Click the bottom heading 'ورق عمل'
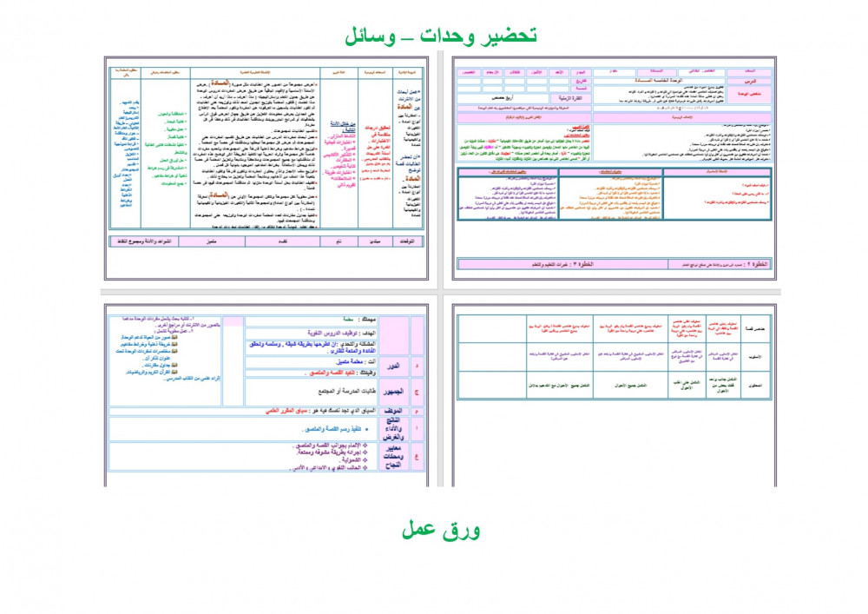 point(441,529)
